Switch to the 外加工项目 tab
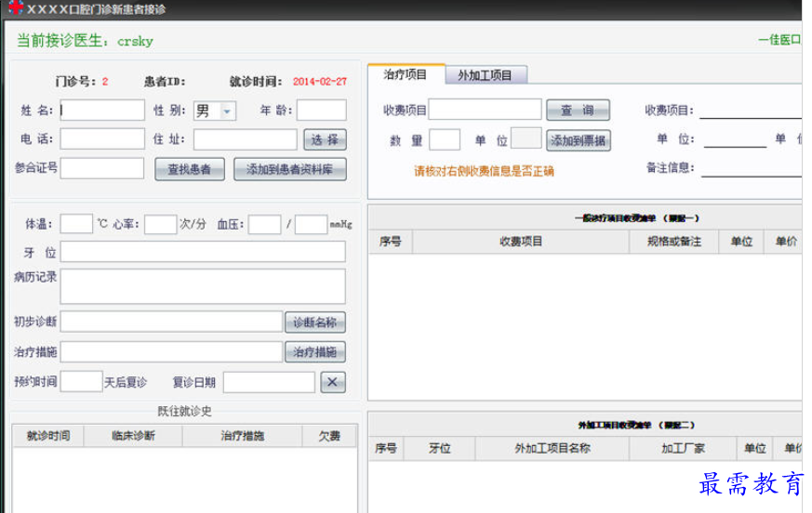 486,75
